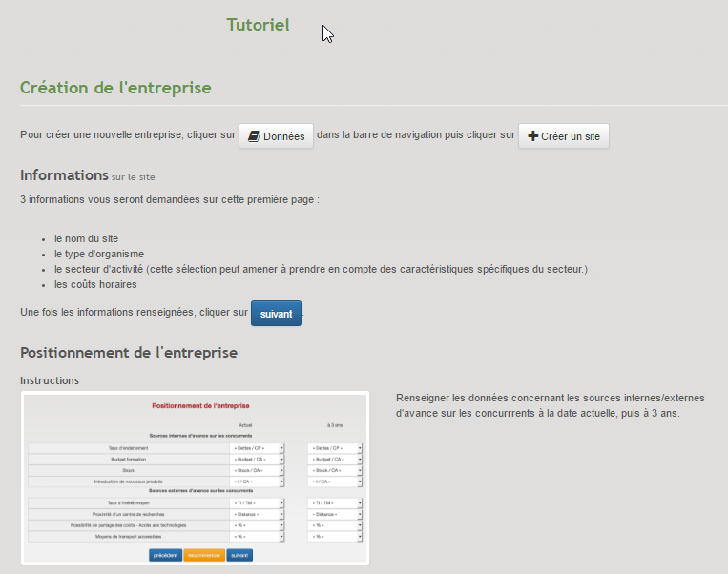
Task: Expand Possibilité de partage des coûts Actuel dropdown
Action: point(258,525)
